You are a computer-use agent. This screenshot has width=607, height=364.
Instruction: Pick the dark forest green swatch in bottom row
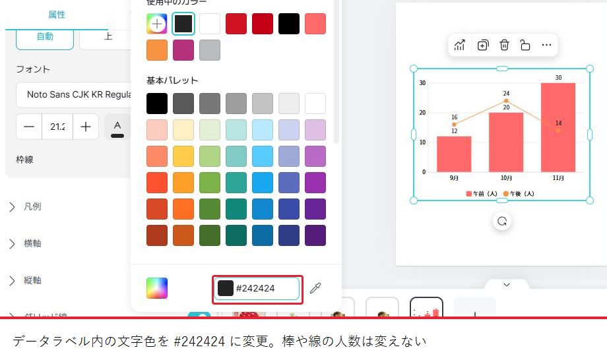209,235
